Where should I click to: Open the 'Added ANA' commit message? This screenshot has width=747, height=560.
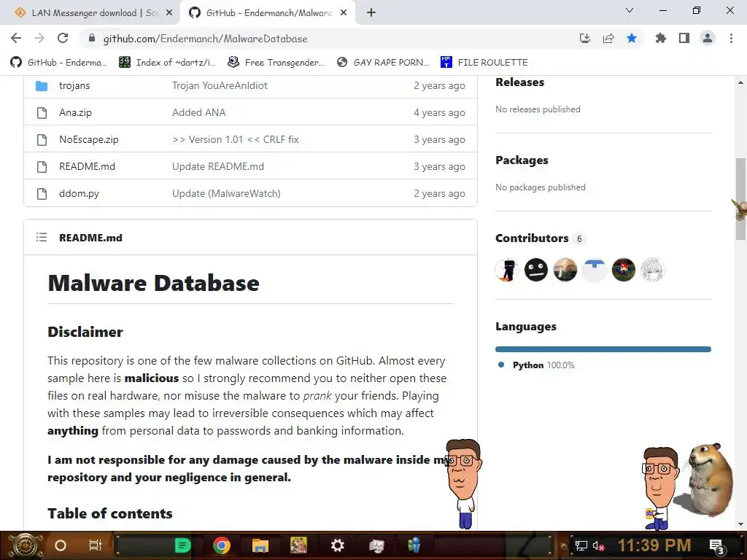[199, 112]
